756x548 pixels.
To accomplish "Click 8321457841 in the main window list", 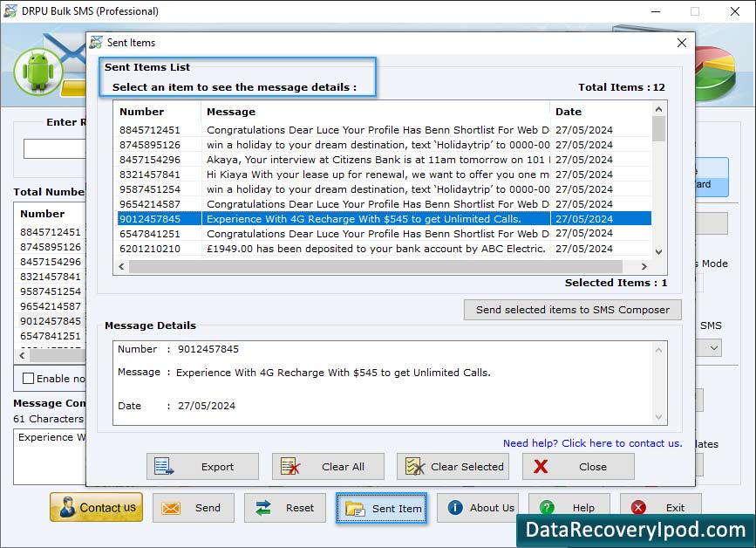I will 51,277.
